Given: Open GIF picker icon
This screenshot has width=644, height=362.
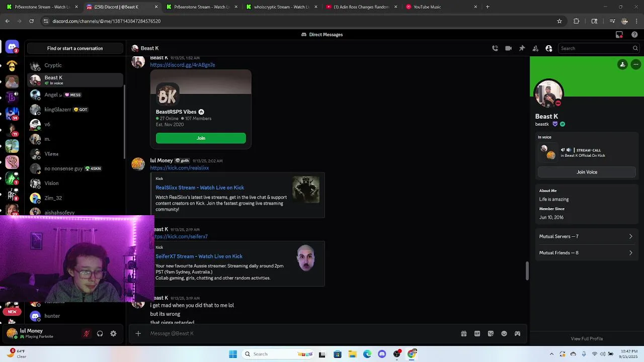Looking at the screenshot, I should (477, 333).
